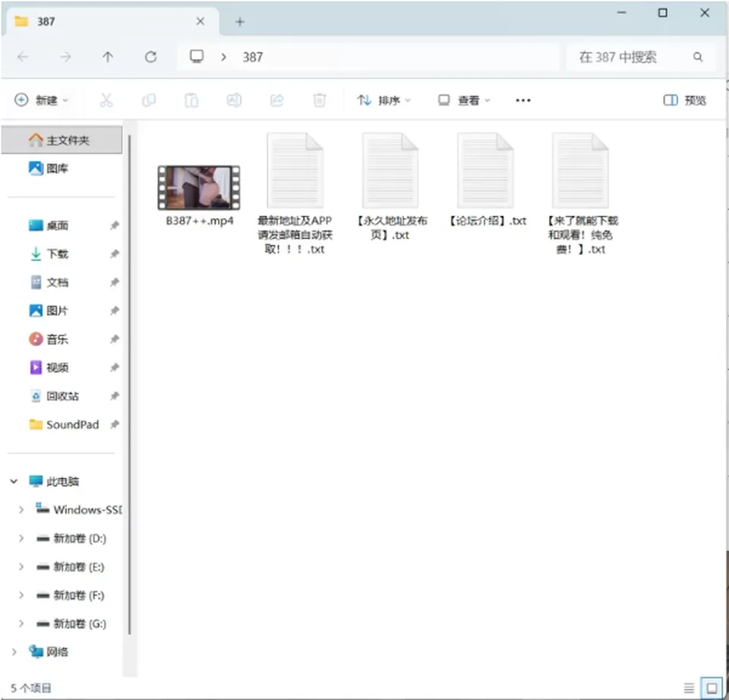Click the PC monitor icon in address bar

click(x=197, y=57)
